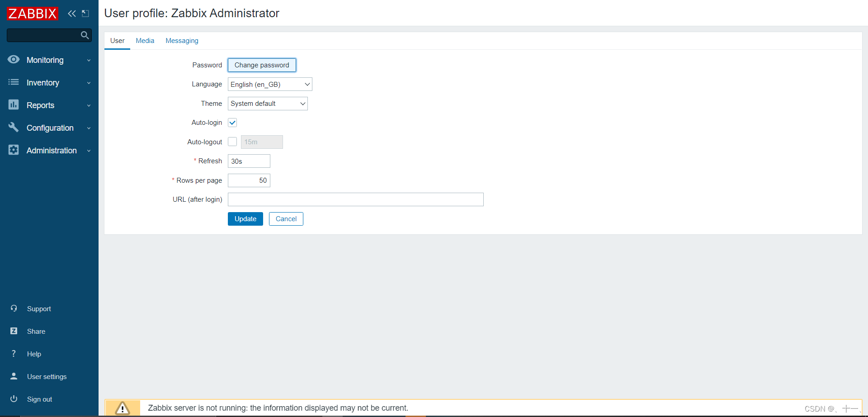Click the Sign out power icon
Image resolution: width=868 pixels, height=417 pixels.
click(x=14, y=399)
